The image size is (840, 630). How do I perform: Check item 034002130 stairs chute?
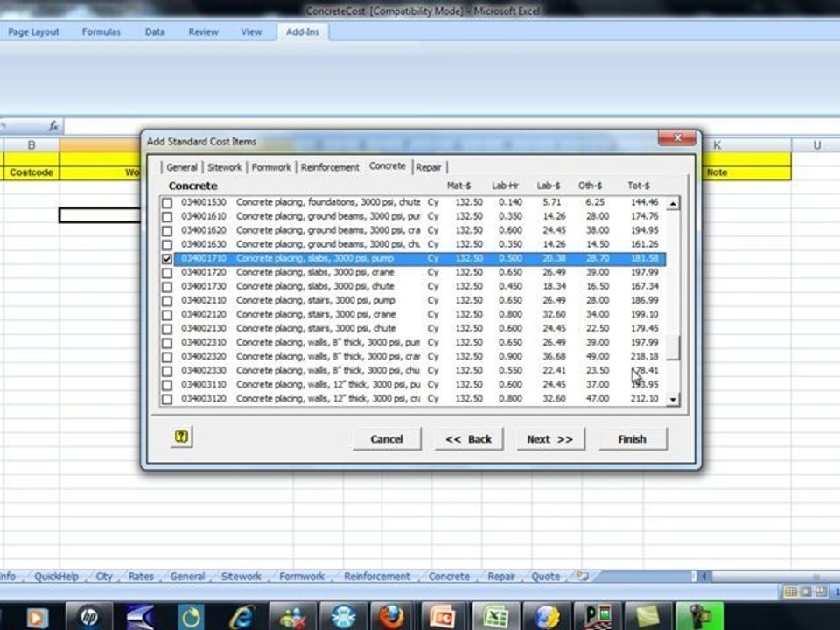coord(167,329)
